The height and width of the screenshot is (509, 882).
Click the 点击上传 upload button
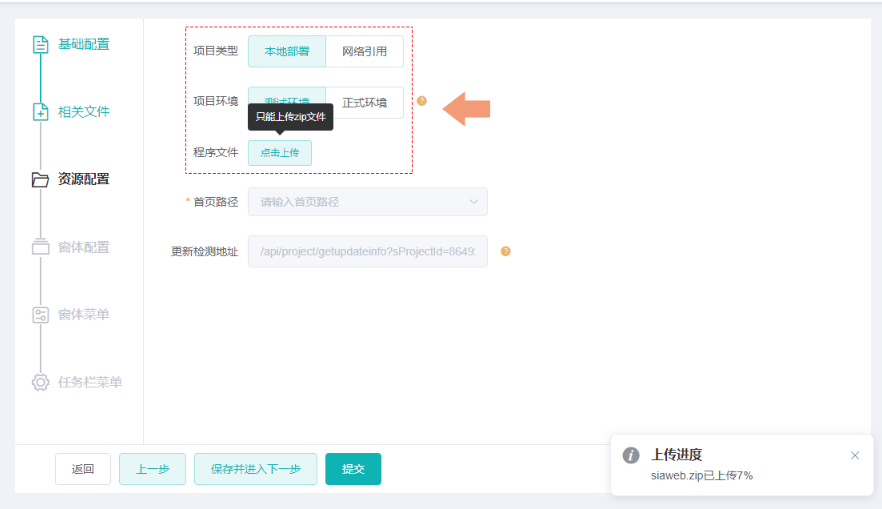280,153
